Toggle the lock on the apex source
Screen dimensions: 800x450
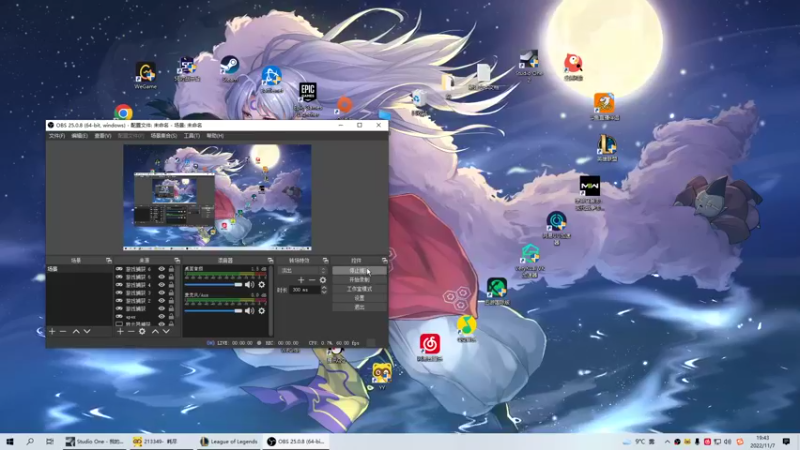click(x=171, y=317)
